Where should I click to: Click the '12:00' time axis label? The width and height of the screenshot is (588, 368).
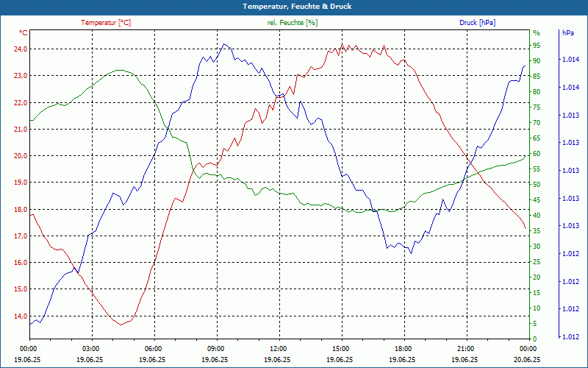coord(278,348)
